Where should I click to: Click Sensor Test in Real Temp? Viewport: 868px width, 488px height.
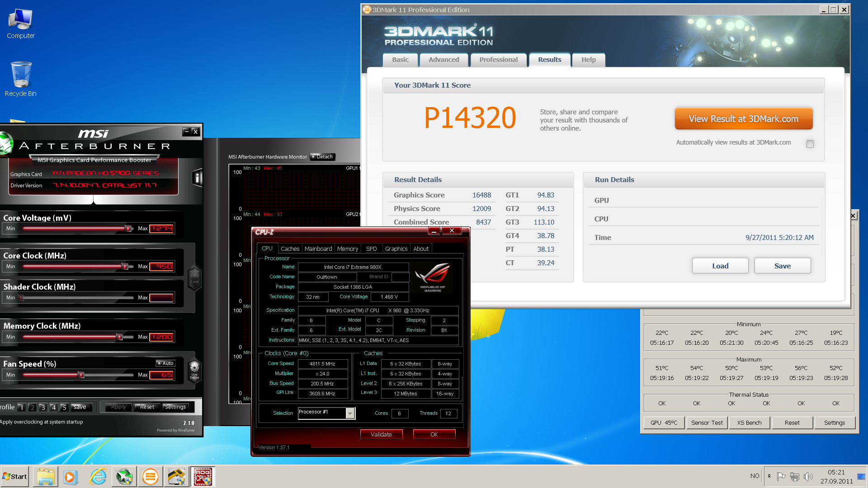707,422
